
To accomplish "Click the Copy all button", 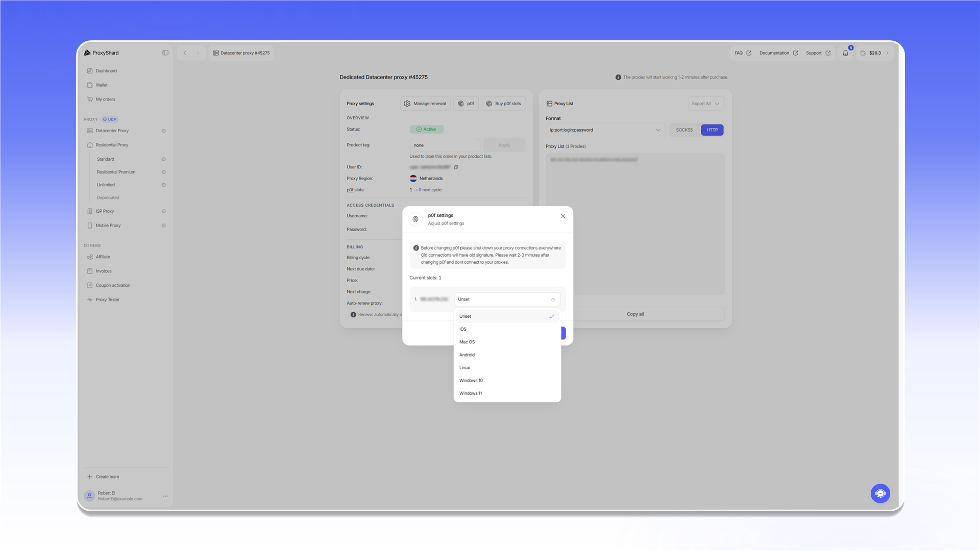I will [635, 314].
